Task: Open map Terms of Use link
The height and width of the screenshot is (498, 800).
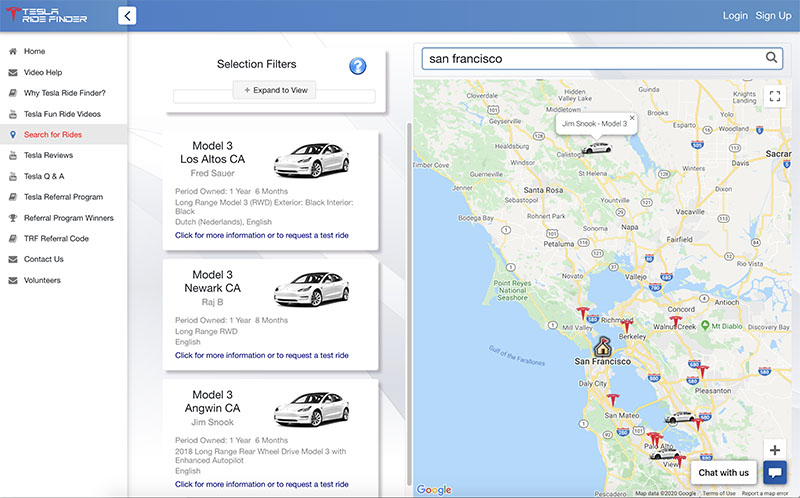Action: pyautogui.click(x=719, y=493)
